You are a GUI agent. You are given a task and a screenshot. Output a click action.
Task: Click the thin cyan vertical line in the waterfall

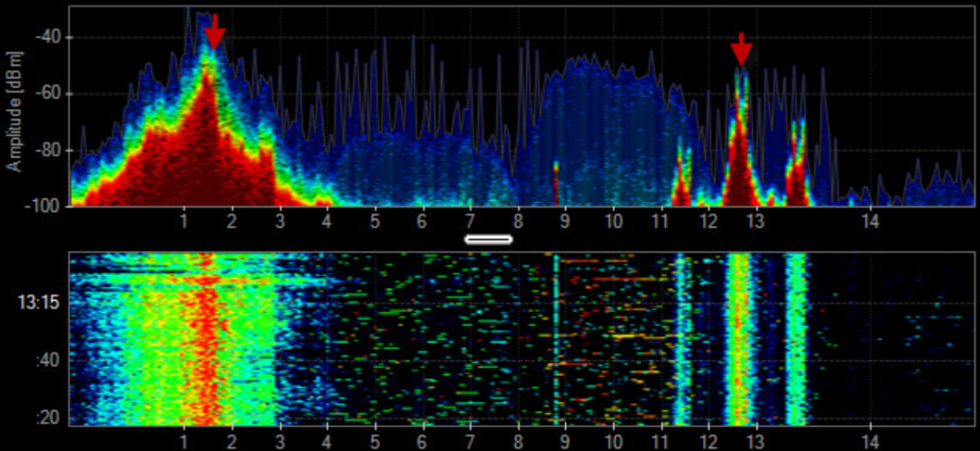(556, 335)
